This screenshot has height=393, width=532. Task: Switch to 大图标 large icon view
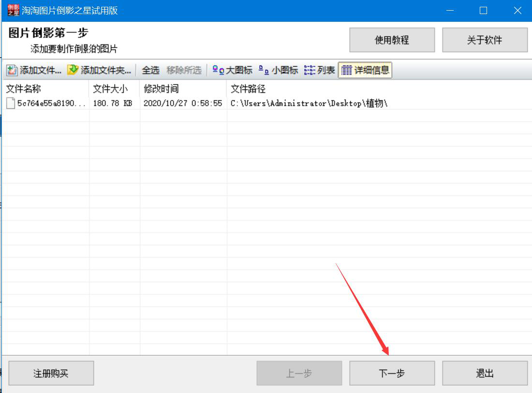click(232, 70)
